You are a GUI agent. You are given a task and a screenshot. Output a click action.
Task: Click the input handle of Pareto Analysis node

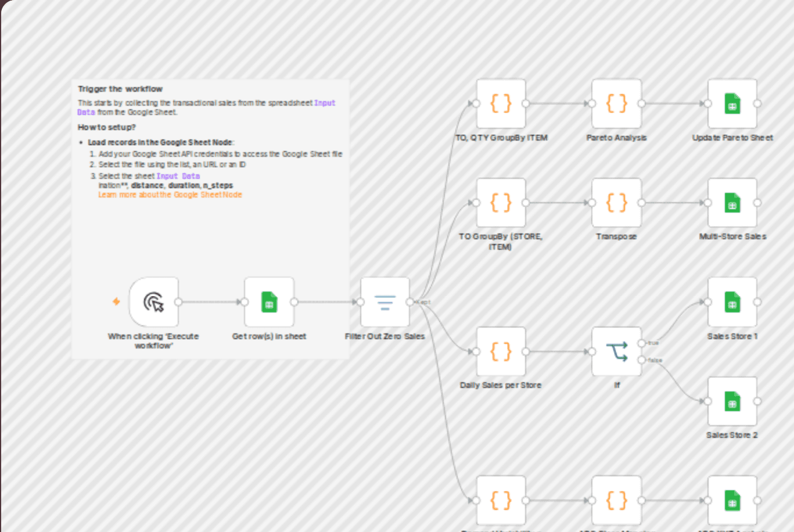pyautogui.click(x=592, y=103)
